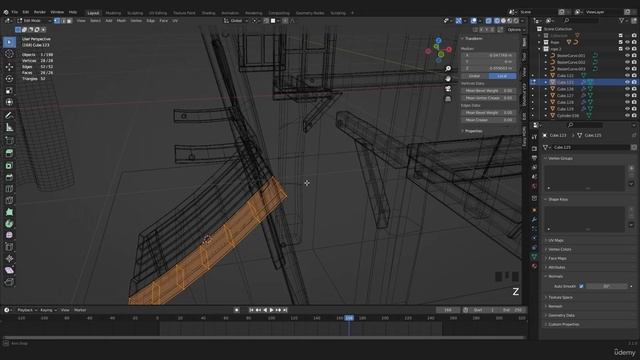Enable face select mode

(x=69, y=20)
